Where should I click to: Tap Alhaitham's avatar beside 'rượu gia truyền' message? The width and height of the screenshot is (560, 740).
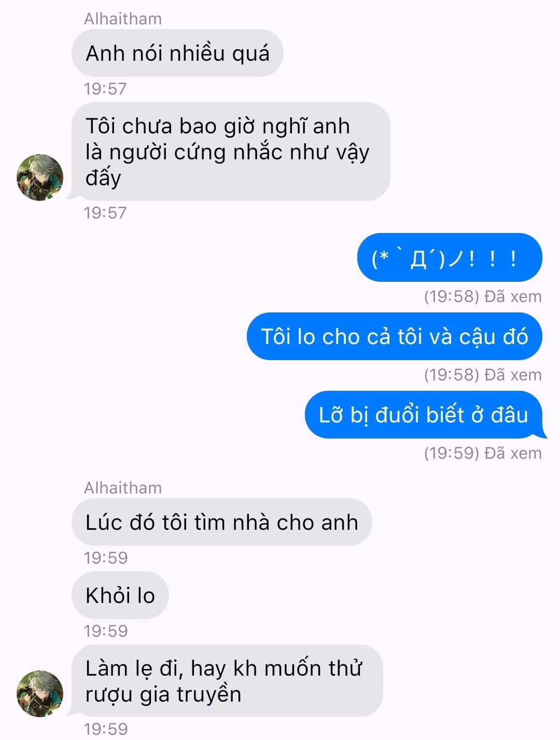click(40, 694)
